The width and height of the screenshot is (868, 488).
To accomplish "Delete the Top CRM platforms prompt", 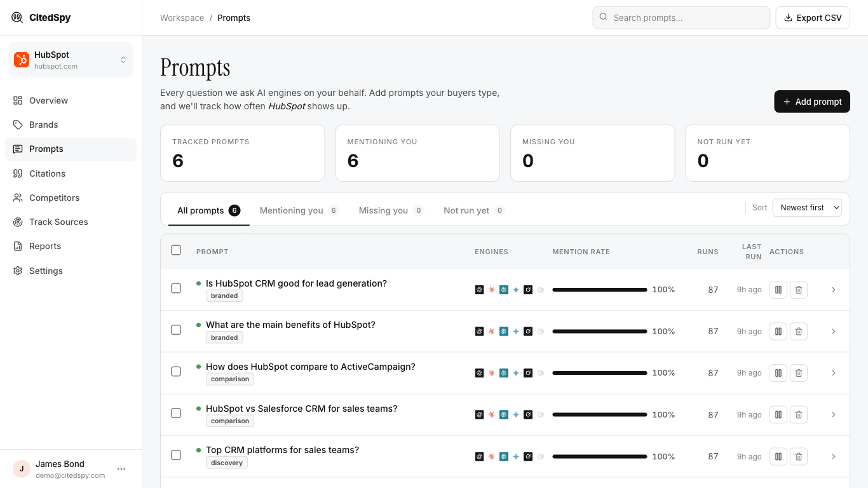I will coord(799,456).
